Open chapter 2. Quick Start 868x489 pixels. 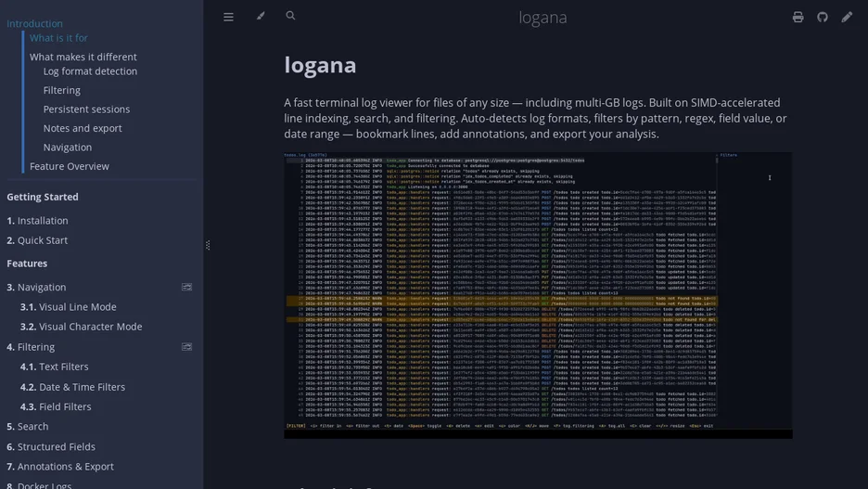coord(37,240)
